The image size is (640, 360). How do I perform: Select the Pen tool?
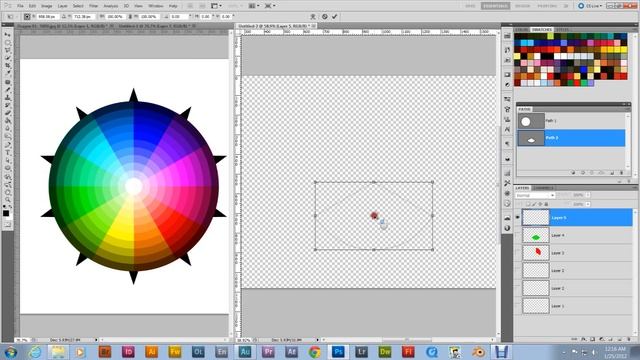7,145
